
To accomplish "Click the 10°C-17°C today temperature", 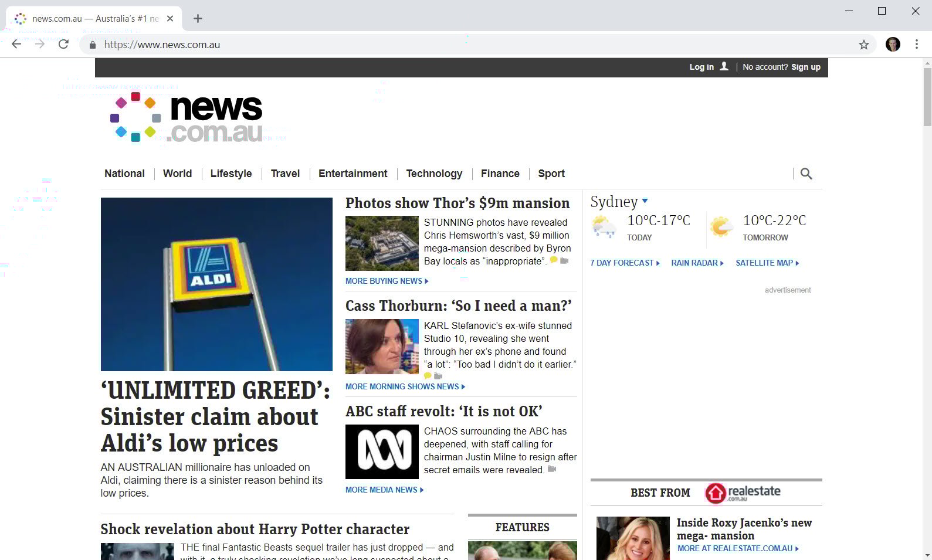I will [659, 220].
